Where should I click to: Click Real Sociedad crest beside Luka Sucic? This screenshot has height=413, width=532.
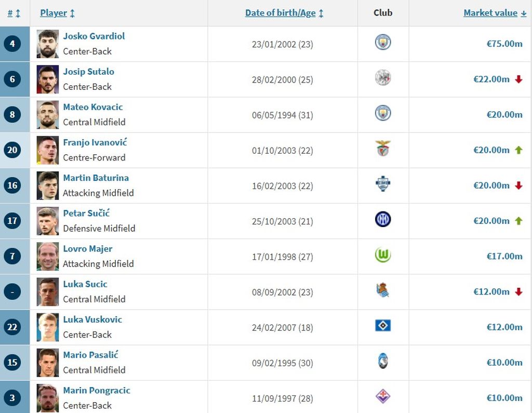[x=383, y=290]
